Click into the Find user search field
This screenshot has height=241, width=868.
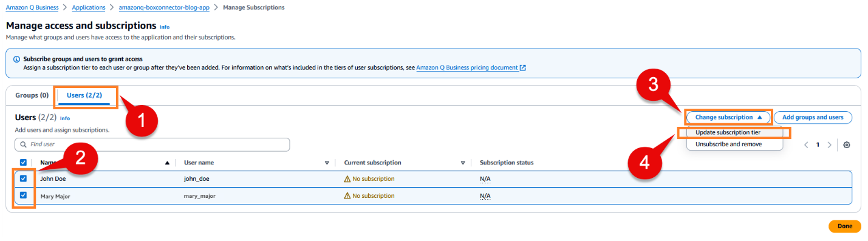click(152, 144)
